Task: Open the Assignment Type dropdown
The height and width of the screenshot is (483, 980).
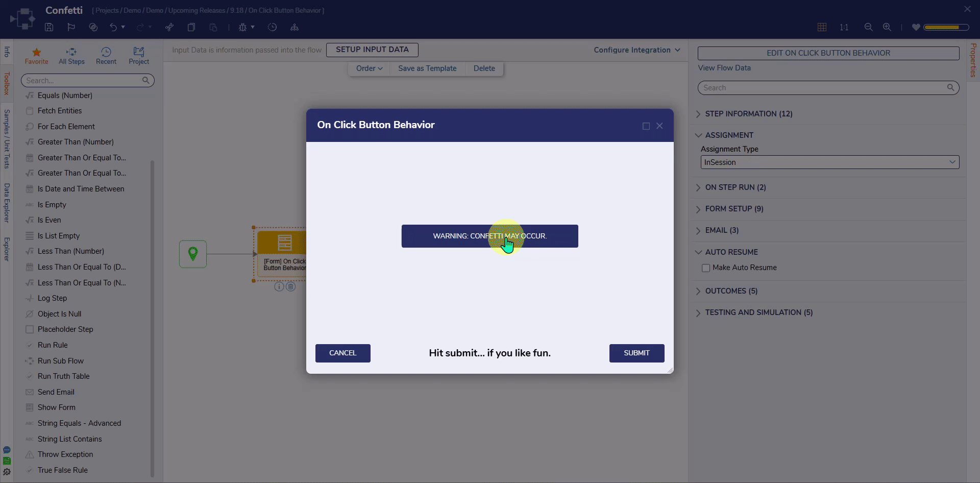Action: (x=830, y=162)
